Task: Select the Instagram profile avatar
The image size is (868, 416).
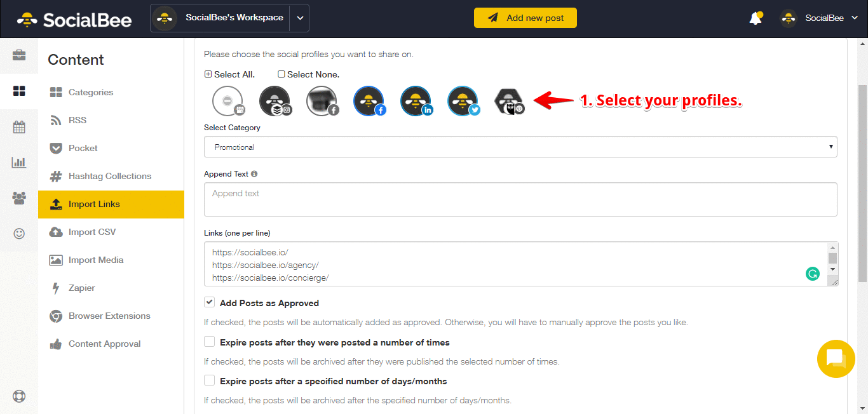Action: pos(275,101)
